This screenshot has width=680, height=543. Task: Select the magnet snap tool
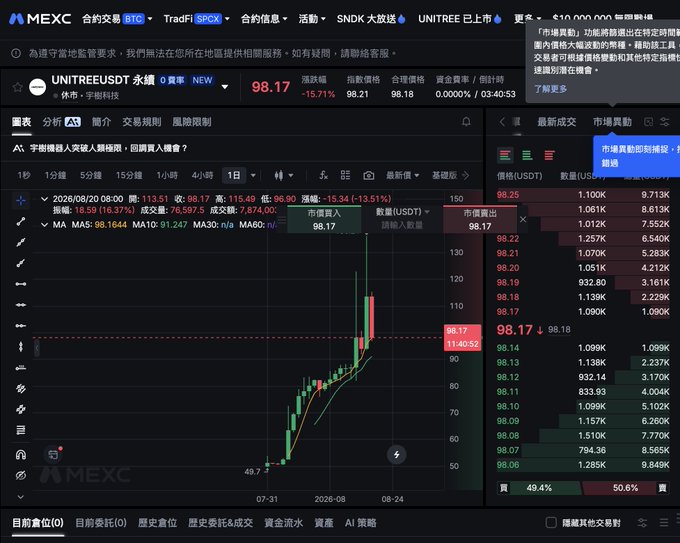click(x=20, y=455)
